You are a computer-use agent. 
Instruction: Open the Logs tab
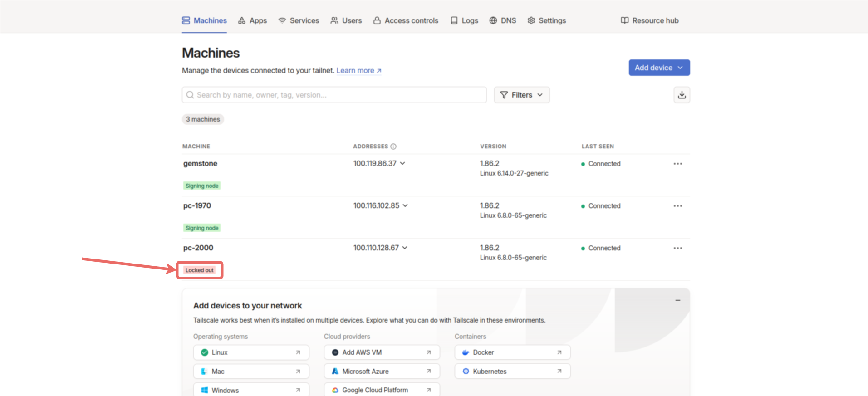pos(464,20)
